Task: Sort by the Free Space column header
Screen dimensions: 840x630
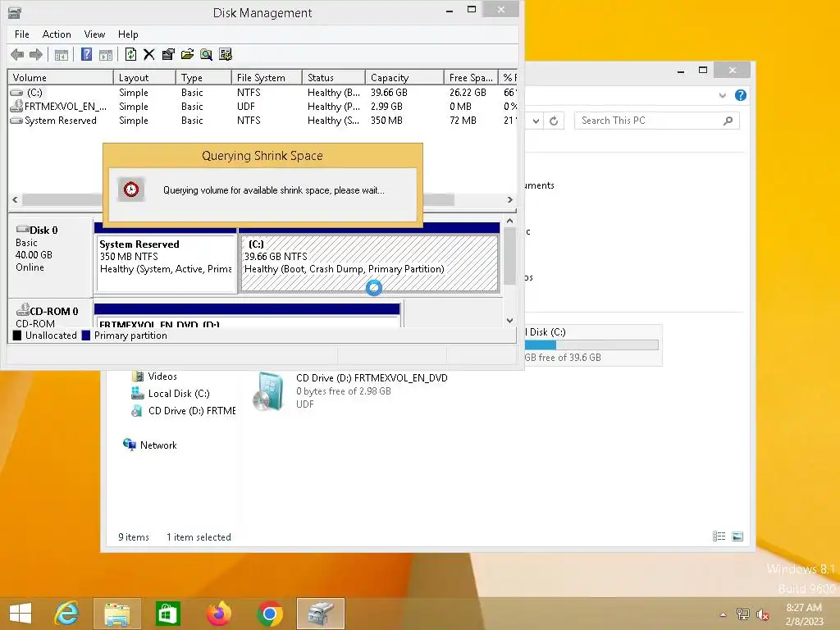Action: pyautogui.click(x=471, y=78)
